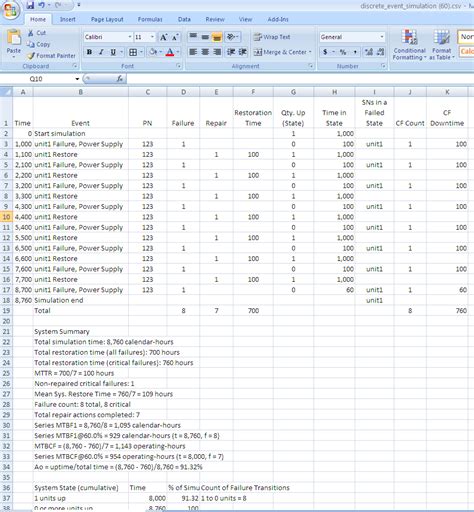Click the Increase Font Size icon
The height and width of the screenshot is (512, 474).
[163, 37]
